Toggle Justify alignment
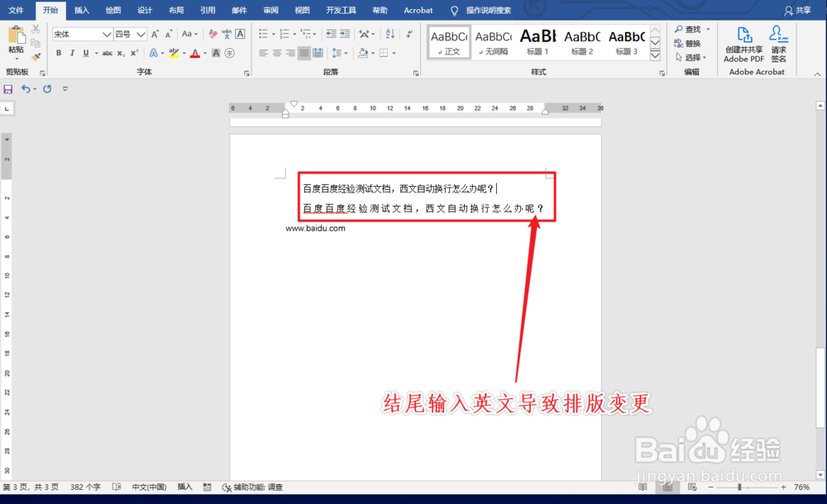Screen dimensions: 827x504 (304, 53)
